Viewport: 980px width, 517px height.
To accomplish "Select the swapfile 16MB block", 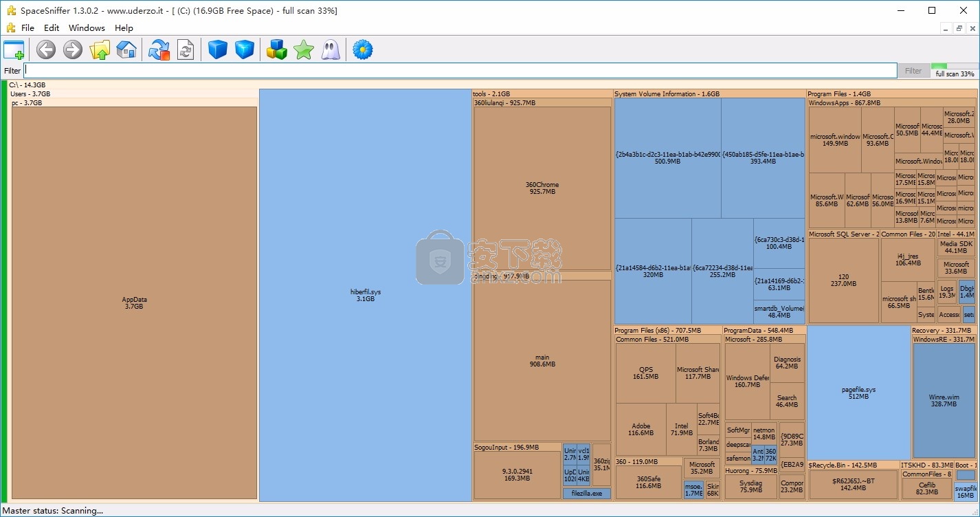I will pos(966,491).
